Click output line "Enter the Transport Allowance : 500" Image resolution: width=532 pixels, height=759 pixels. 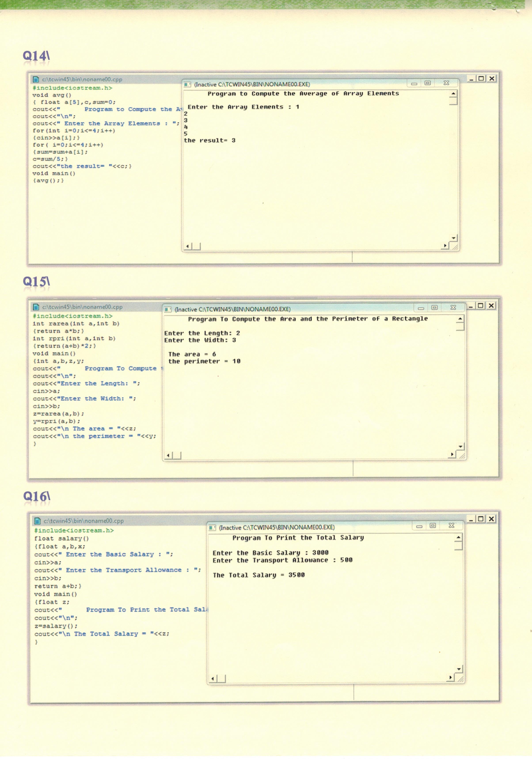283,560
